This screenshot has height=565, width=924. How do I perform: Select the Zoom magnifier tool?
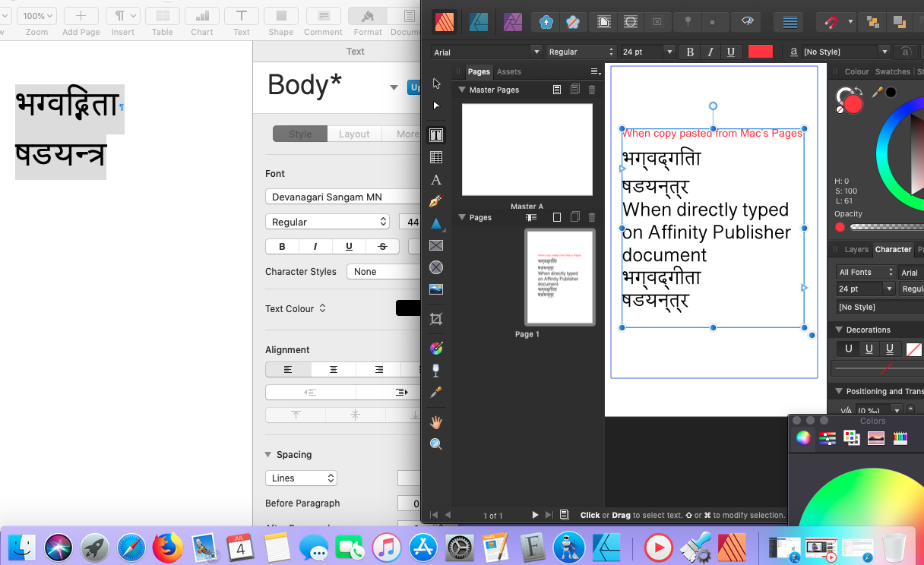(x=436, y=444)
